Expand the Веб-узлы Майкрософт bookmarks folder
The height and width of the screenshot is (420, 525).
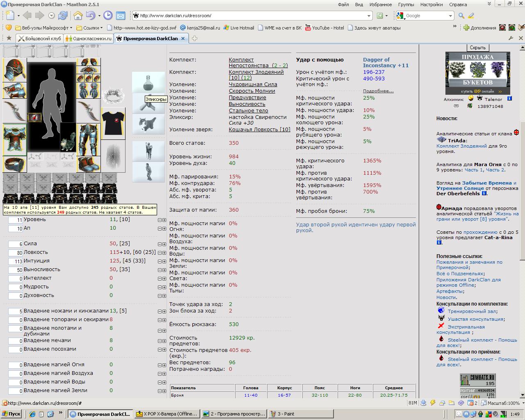[x=43, y=28]
